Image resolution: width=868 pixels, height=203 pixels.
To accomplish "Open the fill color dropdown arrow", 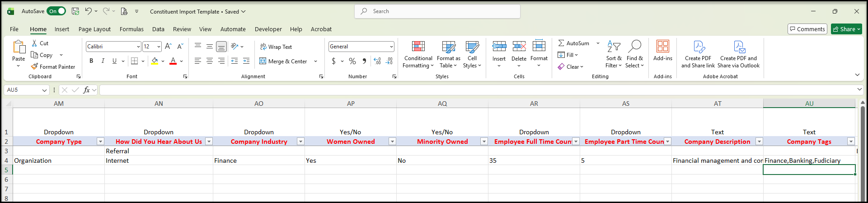I will [x=163, y=61].
